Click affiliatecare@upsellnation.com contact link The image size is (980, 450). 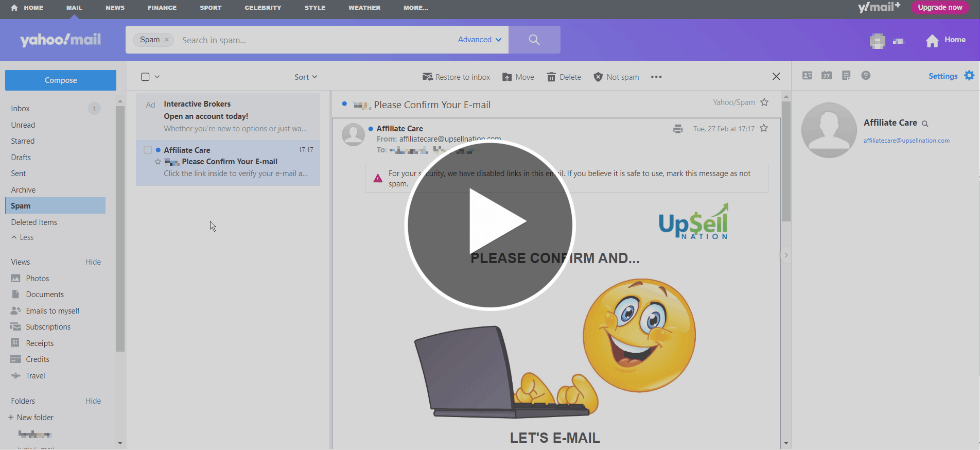(x=906, y=141)
